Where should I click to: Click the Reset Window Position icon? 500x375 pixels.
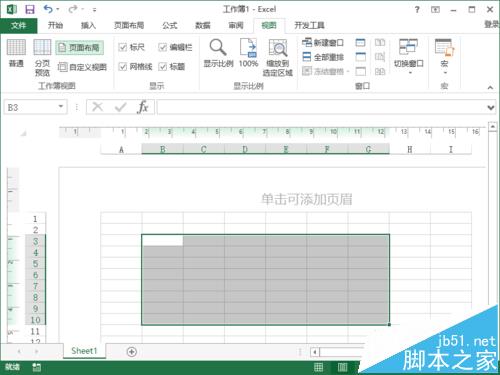tap(380, 71)
